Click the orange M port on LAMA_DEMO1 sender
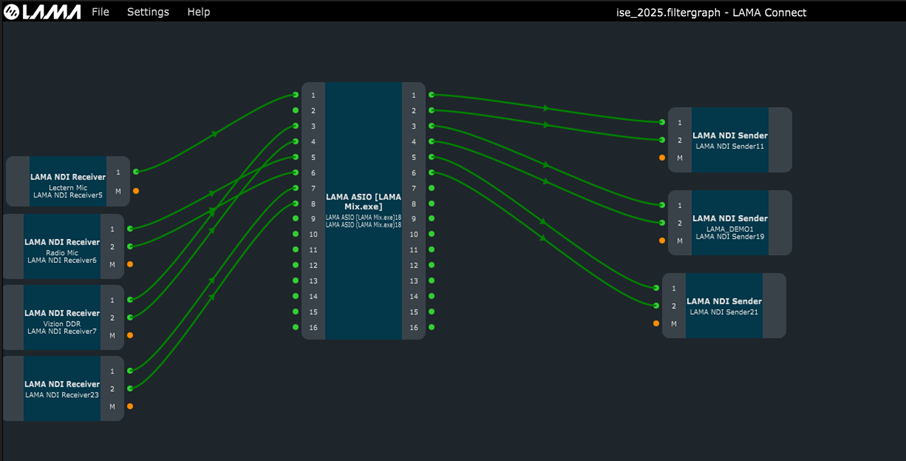The image size is (906, 461). [662, 241]
